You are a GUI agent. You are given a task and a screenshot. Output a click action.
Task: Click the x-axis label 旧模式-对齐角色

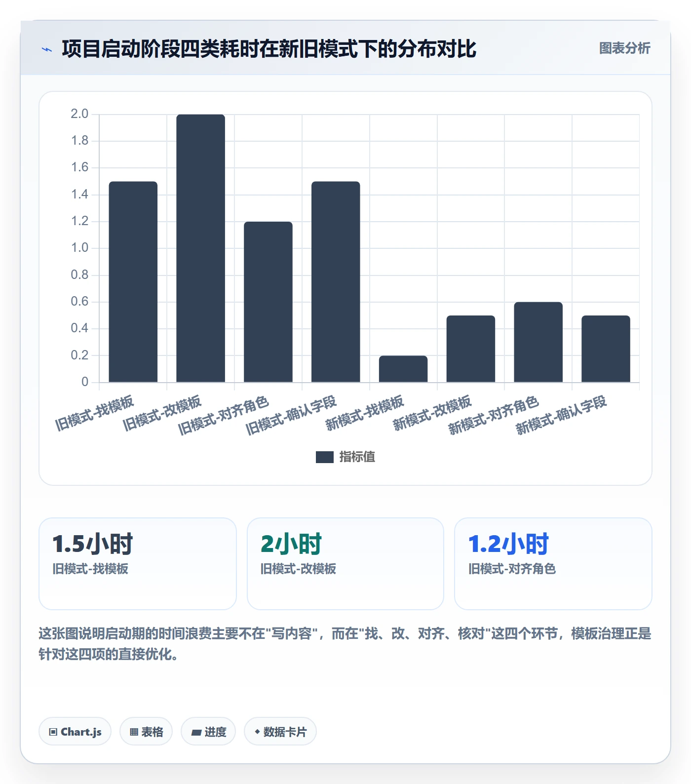pos(224,415)
